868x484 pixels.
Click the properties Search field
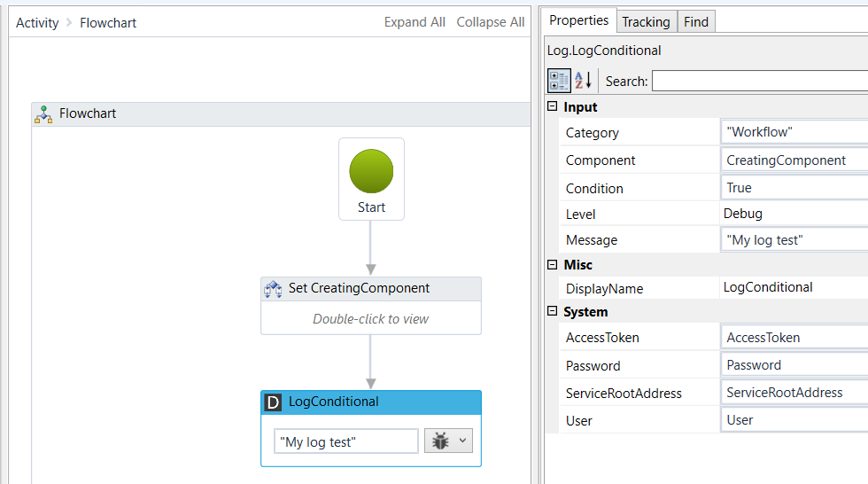759,81
